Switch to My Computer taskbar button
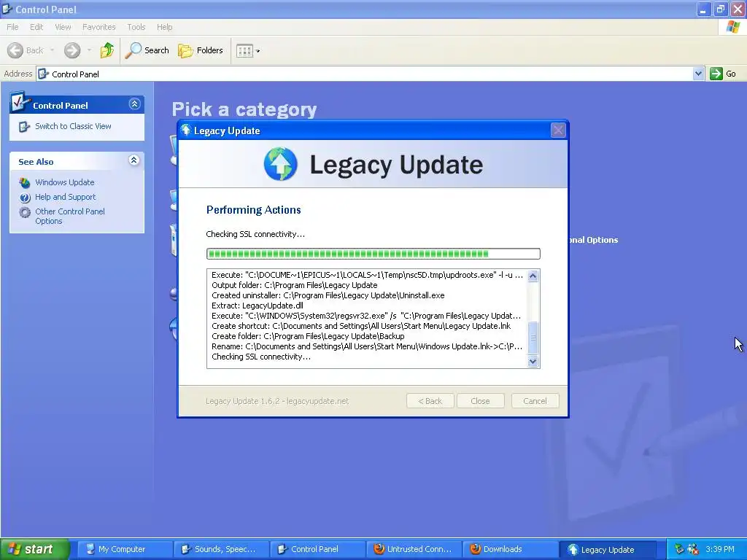The image size is (747, 560). [x=124, y=549]
